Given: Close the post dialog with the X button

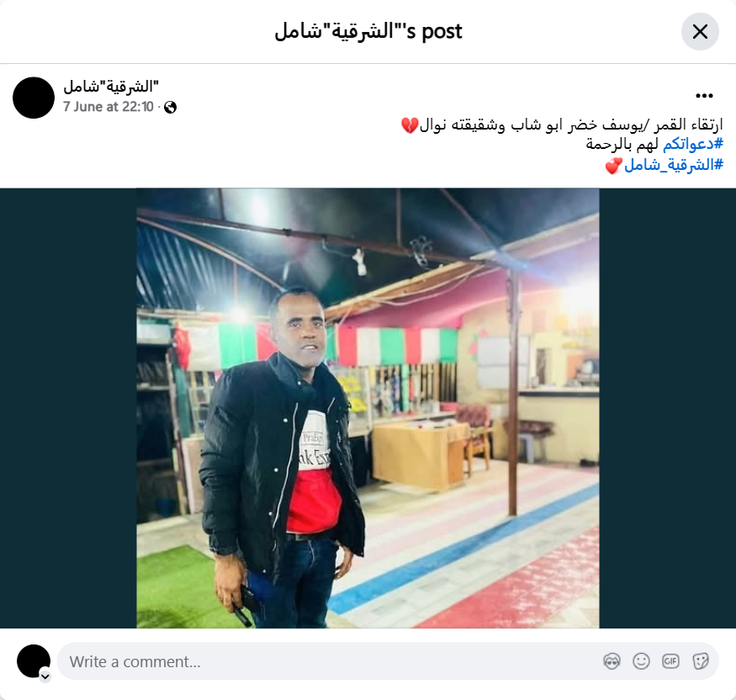Looking at the screenshot, I should pyautogui.click(x=700, y=31).
